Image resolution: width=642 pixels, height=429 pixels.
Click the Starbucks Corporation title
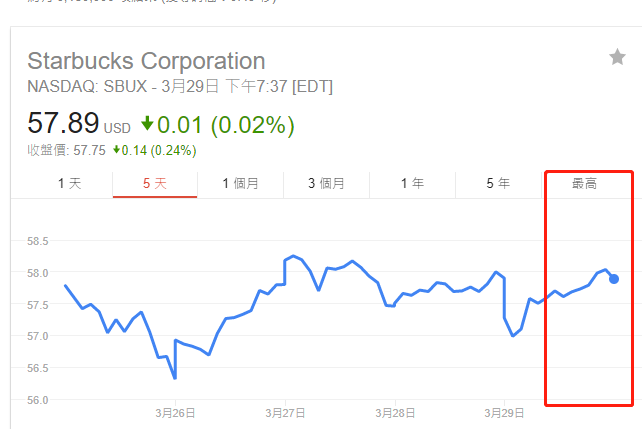tap(146, 61)
